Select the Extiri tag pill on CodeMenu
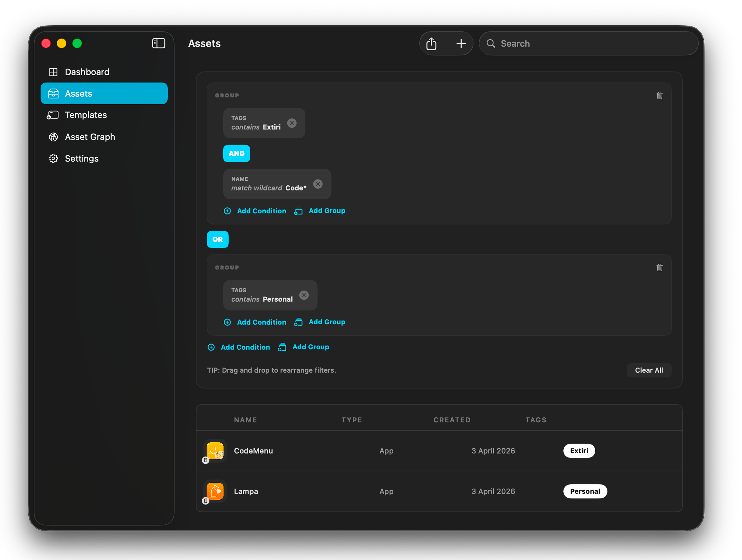Viewport: 742px width, 560px height. [x=579, y=451]
